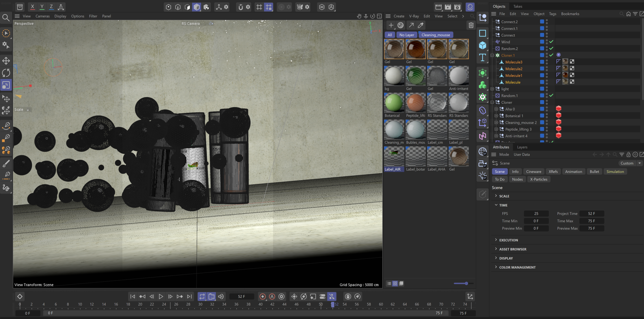Switch to the Takes tab
The width and height of the screenshot is (644, 319).
(x=518, y=6)
